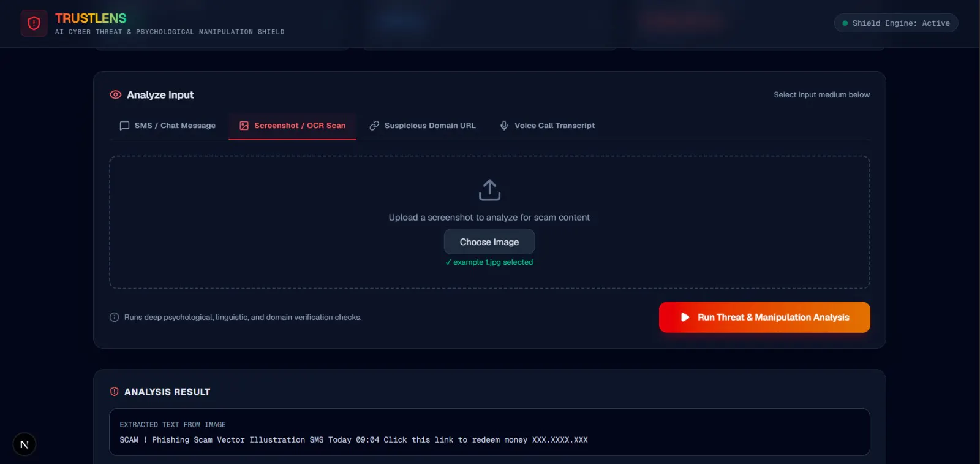Click the 'Analyze Input' heading
Screen dimensions: 980x464
point(160,95)
